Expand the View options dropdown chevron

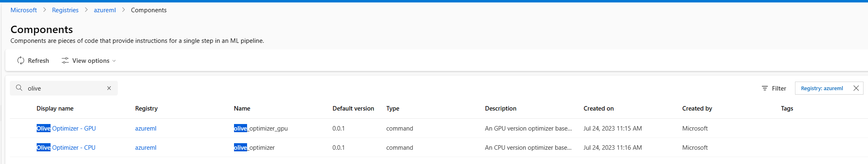(114, 61)
